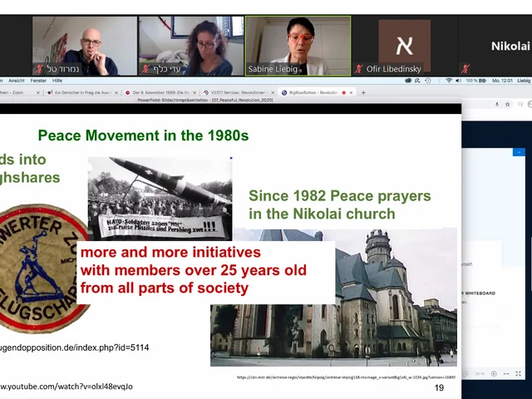The height and width of the screenshot is (399, 532).
Task: Click microphone permission icon in address bar
Action: click(x=497, y=105)
